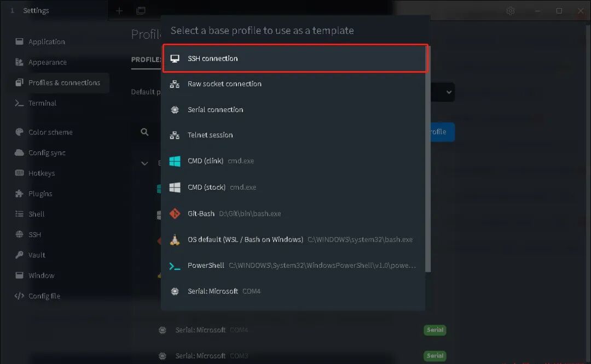Click chip icon of background COM4 row

coord(163,330)
